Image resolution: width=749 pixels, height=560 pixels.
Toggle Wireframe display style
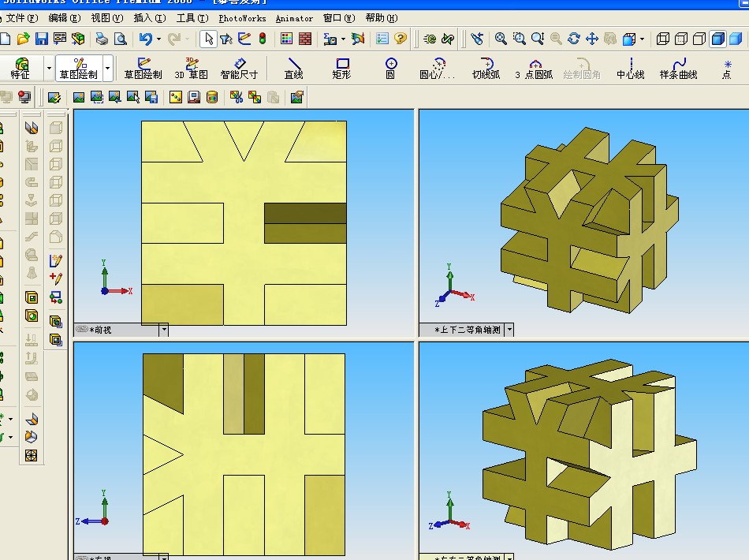(662, 39)
